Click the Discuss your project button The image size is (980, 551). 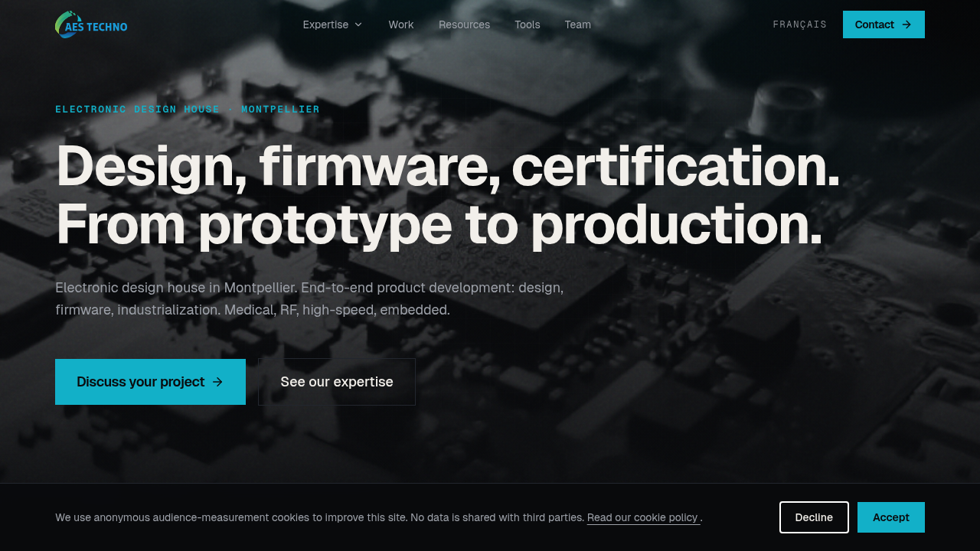[x=150, y=382]
